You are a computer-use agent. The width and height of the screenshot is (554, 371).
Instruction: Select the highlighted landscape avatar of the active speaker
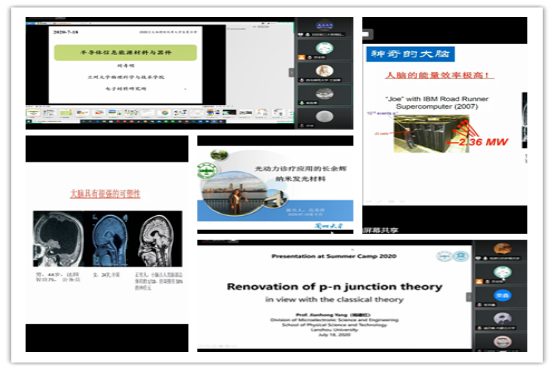pos(324,94)
